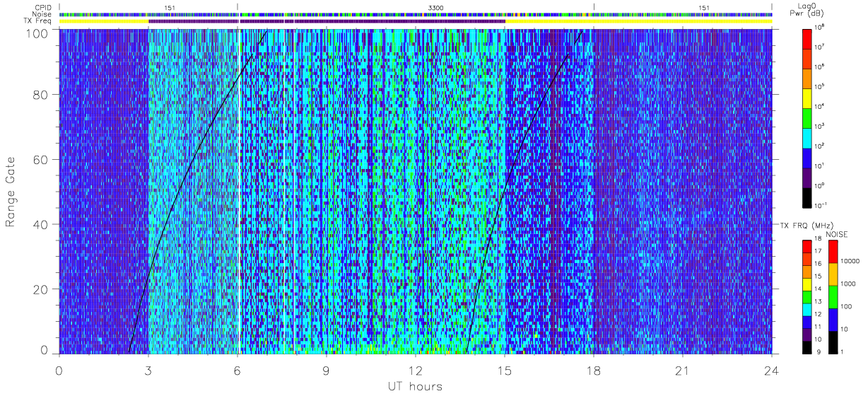Click the red segment of the NOISE colorbar

pyautogui.click(x=833, y=252)
